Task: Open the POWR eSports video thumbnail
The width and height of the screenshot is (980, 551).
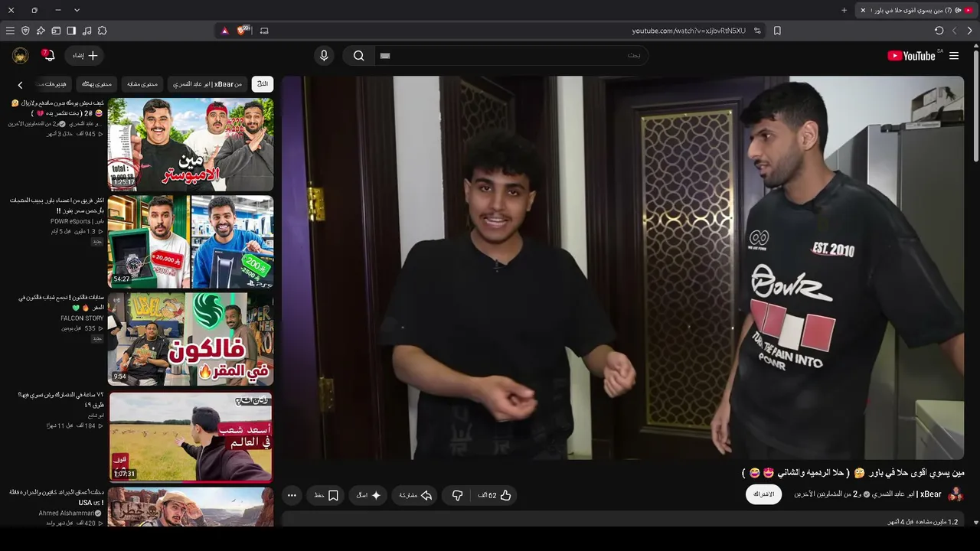Action: [x=191, y=241]
